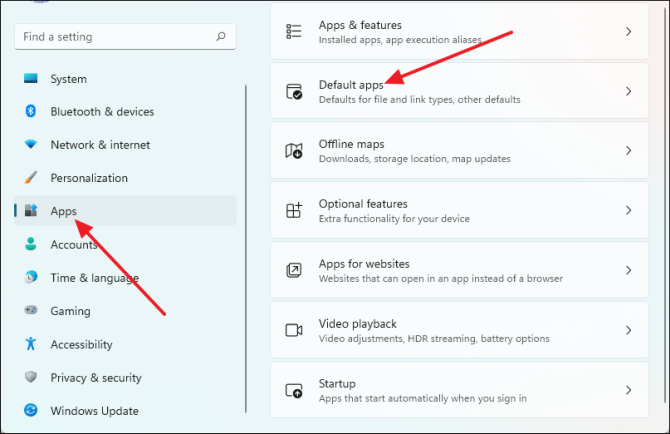Expand Apps & features chevron
The height and width of the screenshot is (434, 670).
click(628, 31)
